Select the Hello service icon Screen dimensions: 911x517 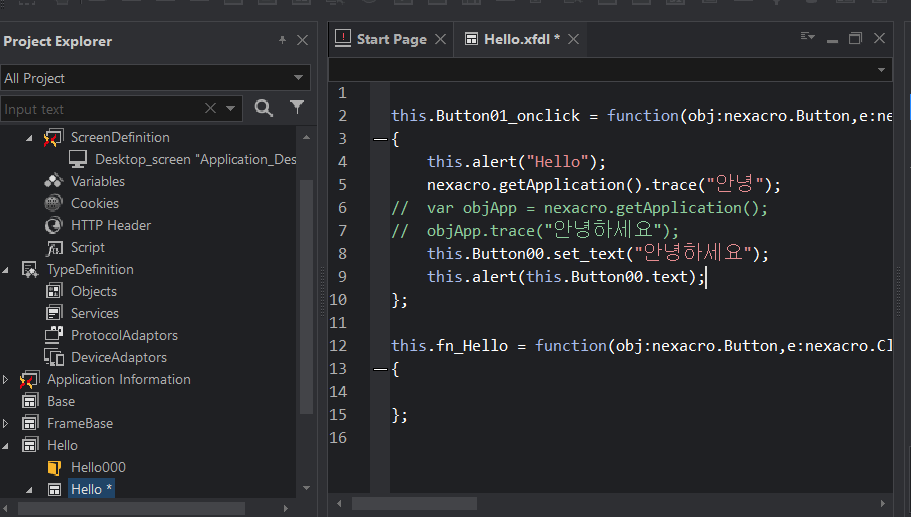pyautogui.click(x=30, y=445)
